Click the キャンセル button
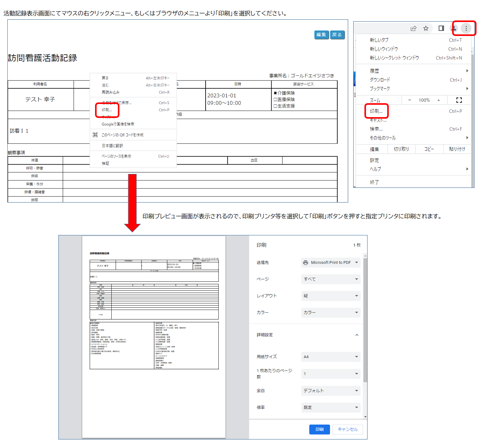The width and height of the screenshot is (485, 448). [347, 429]
